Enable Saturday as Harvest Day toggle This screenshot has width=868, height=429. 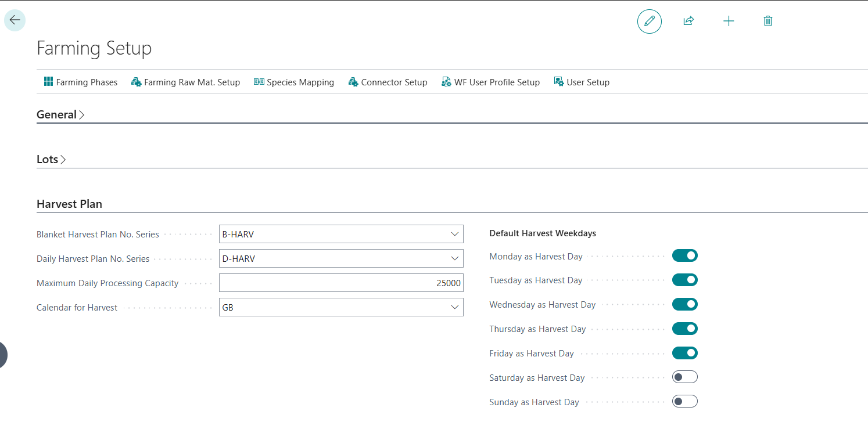click(x=684, y=378)
